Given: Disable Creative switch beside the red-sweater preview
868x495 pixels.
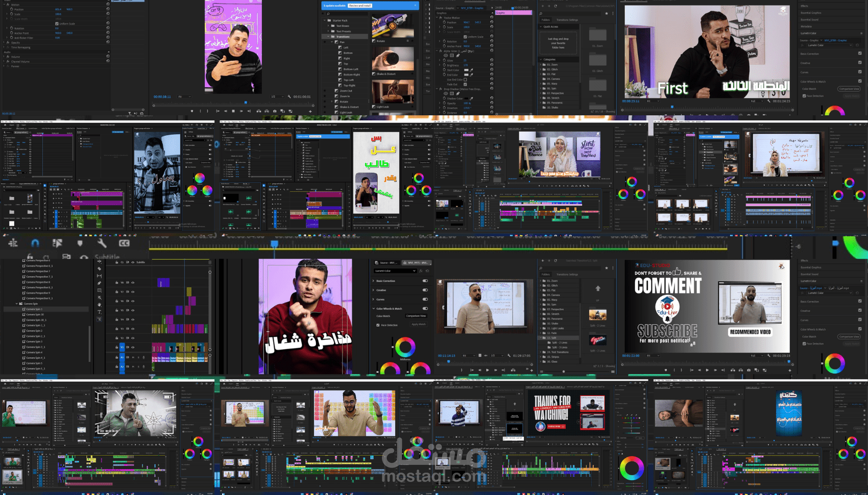Looking at the screenshot, I should click(425, 290).
